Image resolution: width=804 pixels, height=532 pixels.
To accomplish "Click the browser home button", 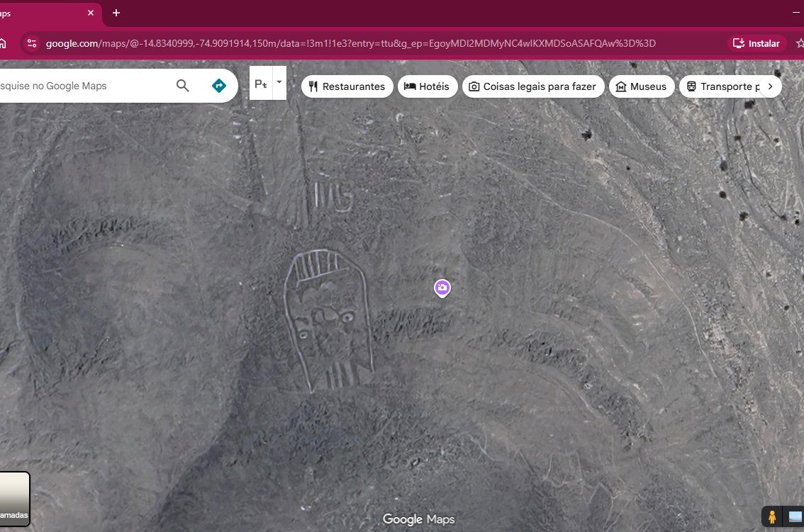I will [x=3, y=43].
